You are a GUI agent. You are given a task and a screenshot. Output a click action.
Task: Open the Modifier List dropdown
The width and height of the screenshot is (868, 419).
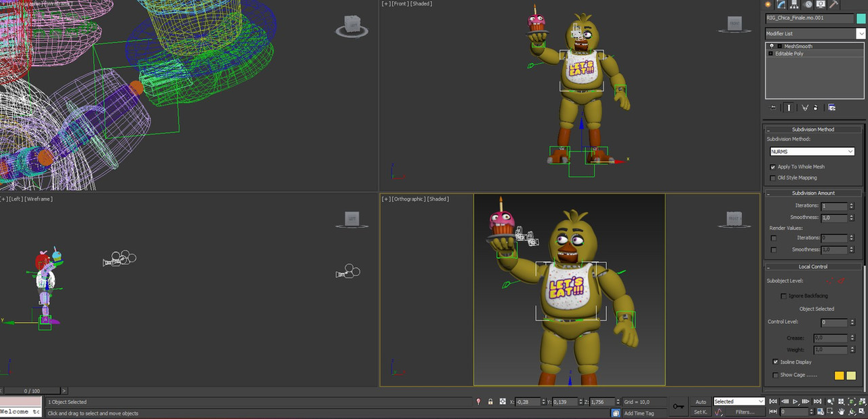(x=815, y=33)
